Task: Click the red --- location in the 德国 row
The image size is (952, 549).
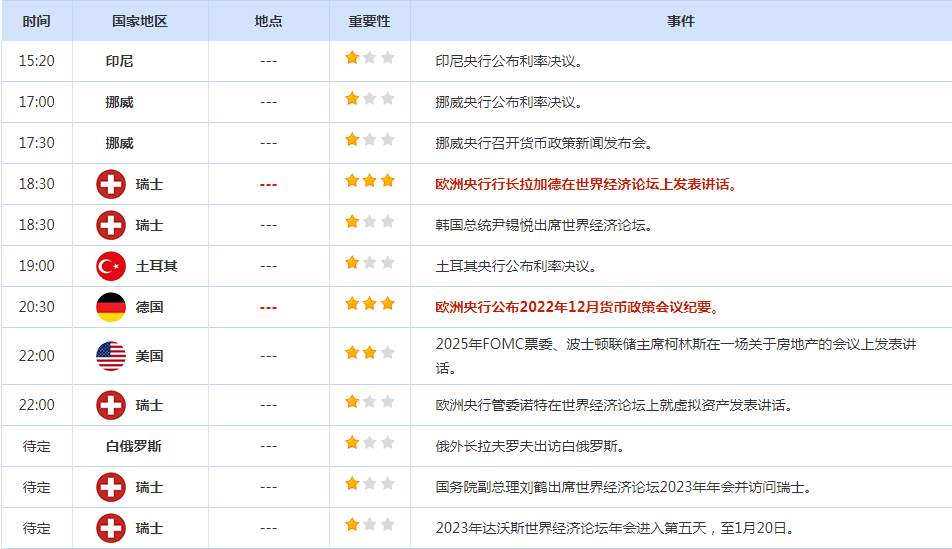Action: point(268,308)
